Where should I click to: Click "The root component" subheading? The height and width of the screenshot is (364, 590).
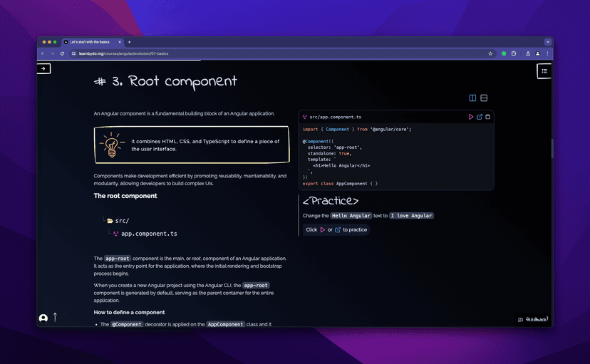click(x=125, y=196)
